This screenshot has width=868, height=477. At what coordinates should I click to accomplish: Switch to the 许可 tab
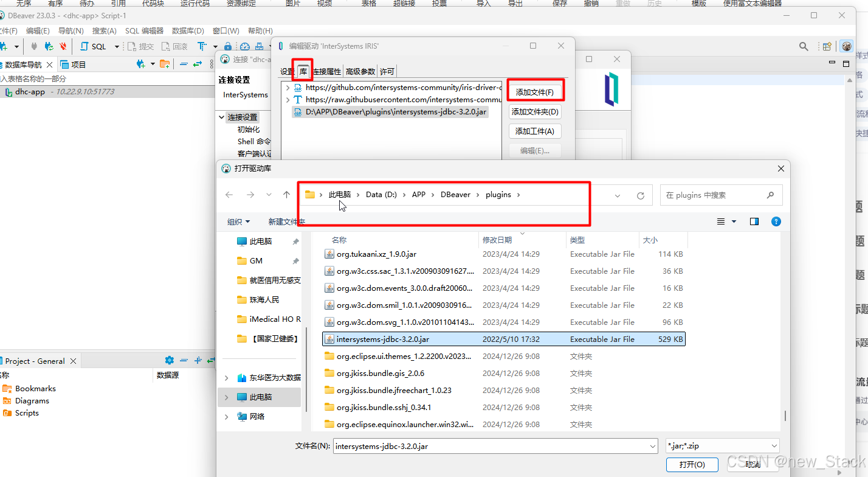(x=387, y=71)
